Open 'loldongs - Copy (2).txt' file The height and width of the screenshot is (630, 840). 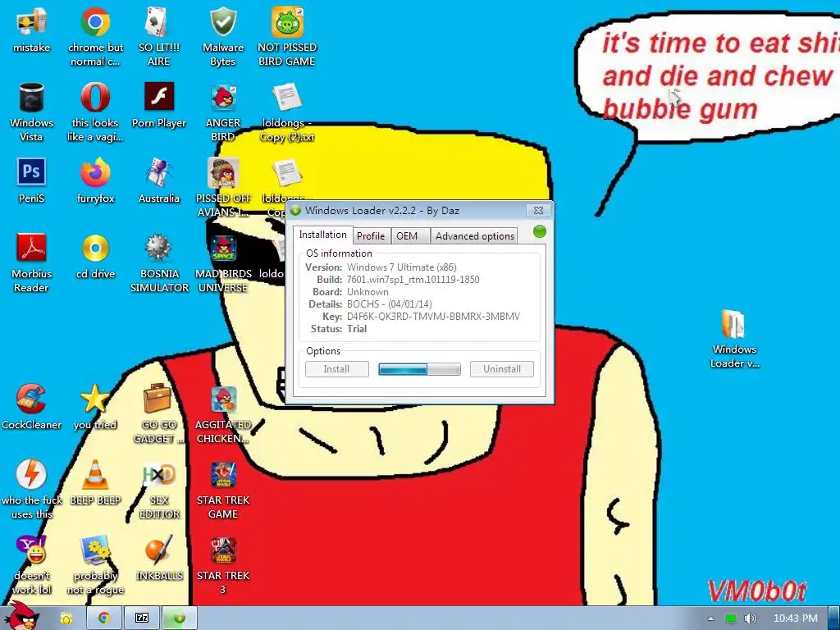click(x=286, y=112)
